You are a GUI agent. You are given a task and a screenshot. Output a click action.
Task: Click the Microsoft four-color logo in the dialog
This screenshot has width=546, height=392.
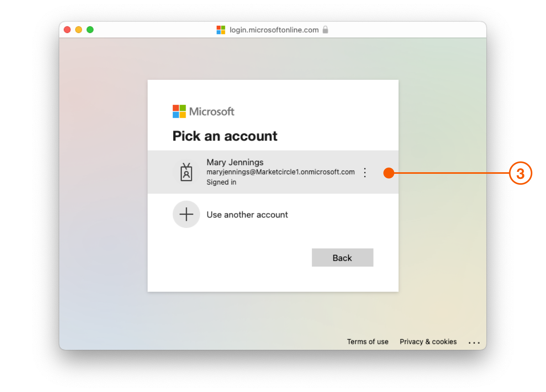pyautogui.click(x=179, y=111)
